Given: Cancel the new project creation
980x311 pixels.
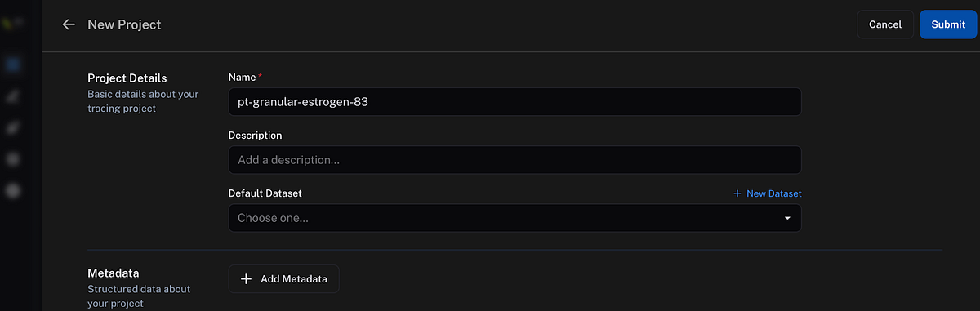Looking at the screenshot, I should coord(885,24).
